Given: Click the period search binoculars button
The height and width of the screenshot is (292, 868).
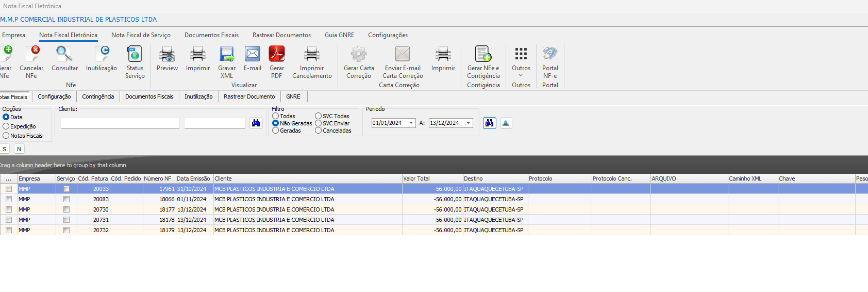Looking at the screenshot, I should click(489, 123).
